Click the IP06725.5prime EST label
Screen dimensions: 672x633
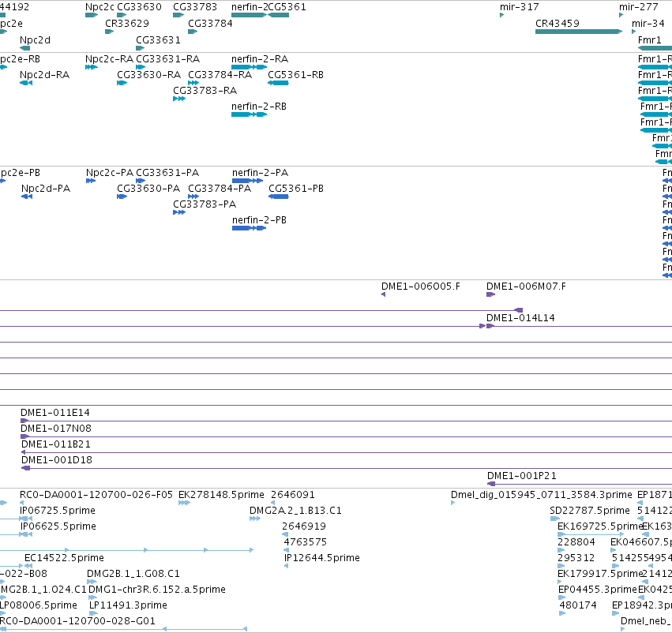coord(58,511)
